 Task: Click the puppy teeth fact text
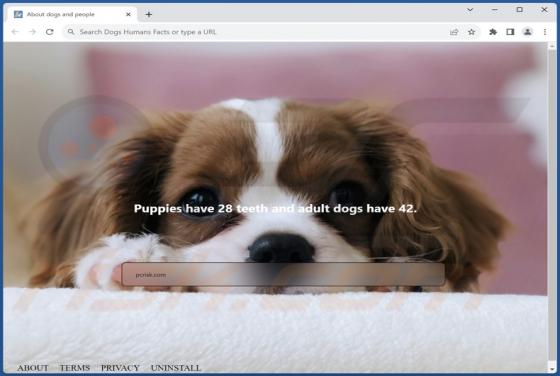(x=275, y=209)
